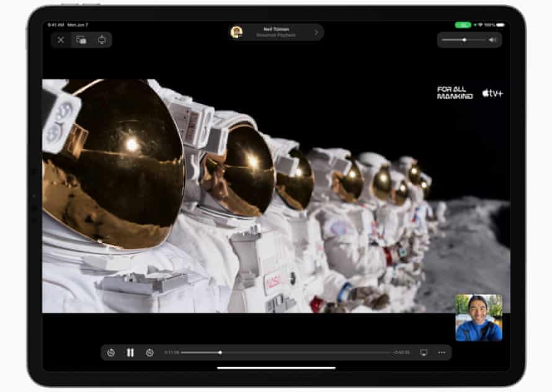Tap the Apple TV+ logo

(x=492, y=93)
